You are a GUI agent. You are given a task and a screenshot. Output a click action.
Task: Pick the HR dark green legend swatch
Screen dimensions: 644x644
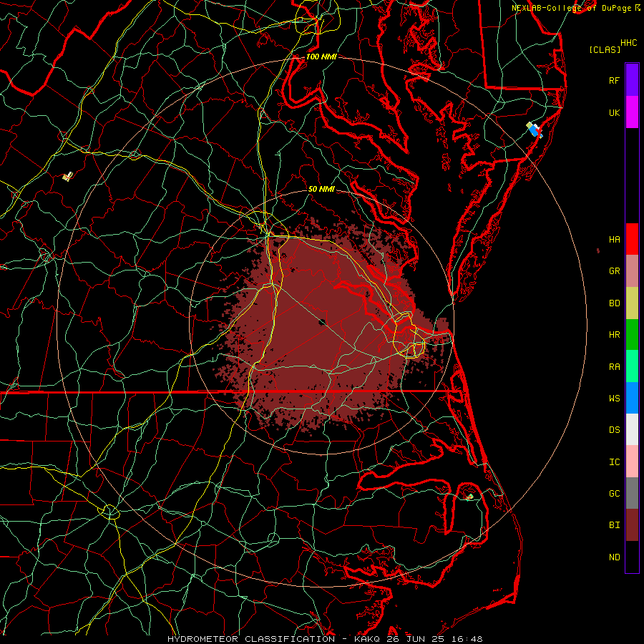632,335
